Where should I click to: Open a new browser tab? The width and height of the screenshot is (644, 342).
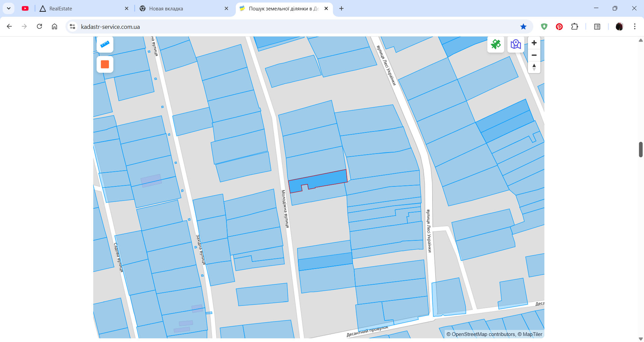[341, 9]
